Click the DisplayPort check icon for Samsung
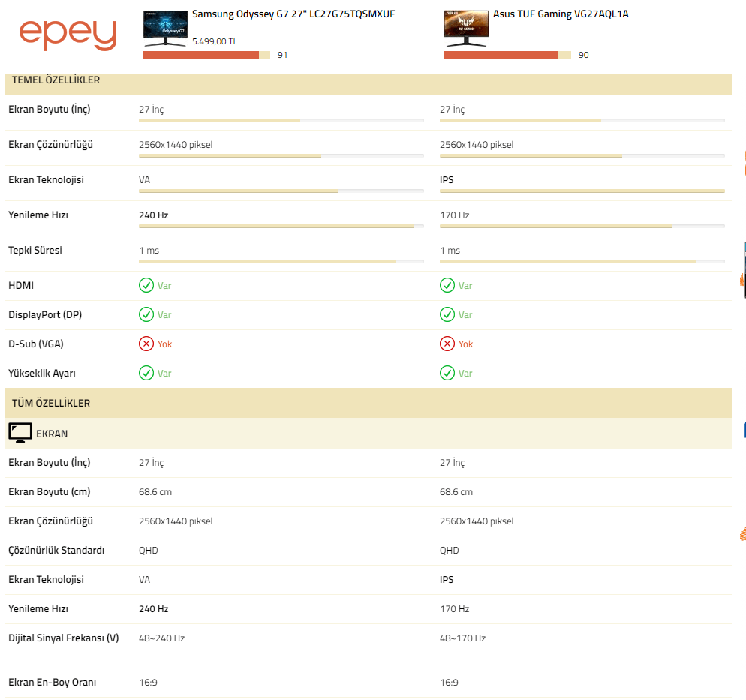This screenshot has height=700, width=746. (146, 315)
